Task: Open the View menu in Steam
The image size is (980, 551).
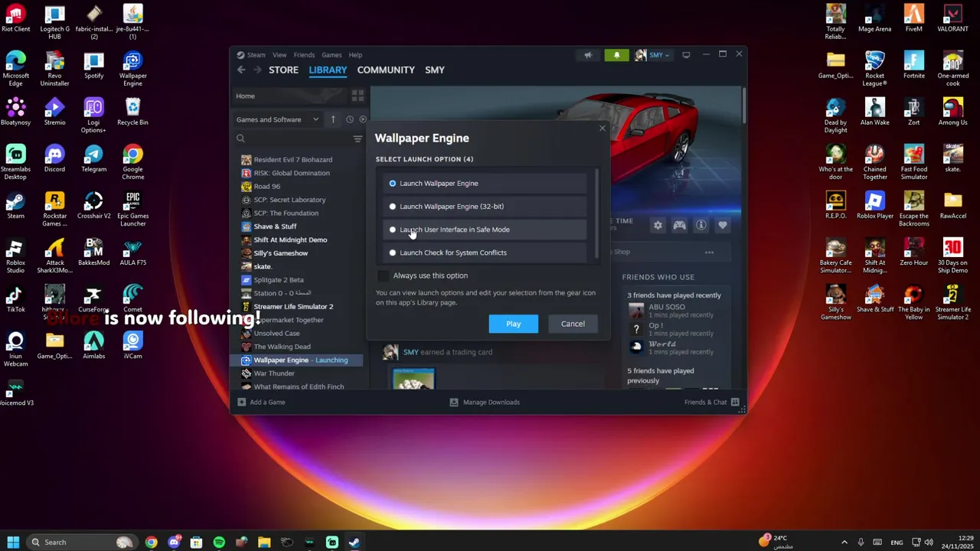Action: pyautogui.click(x=279, y=55)
